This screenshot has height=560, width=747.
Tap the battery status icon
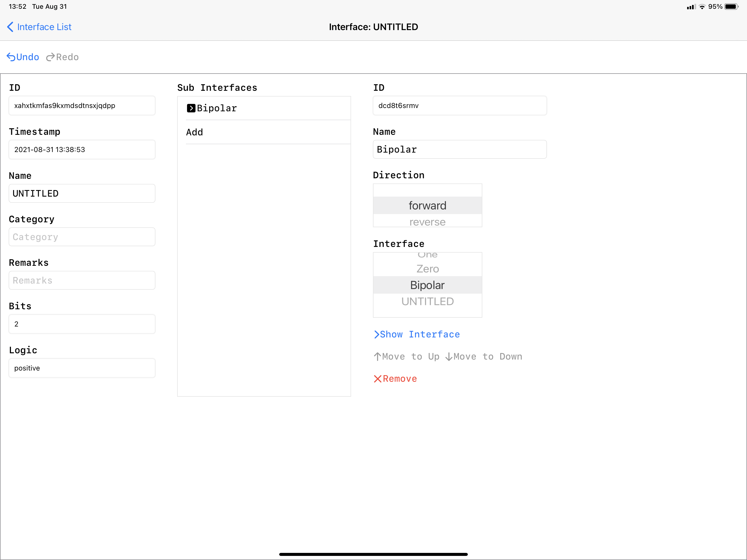[731, 7]
